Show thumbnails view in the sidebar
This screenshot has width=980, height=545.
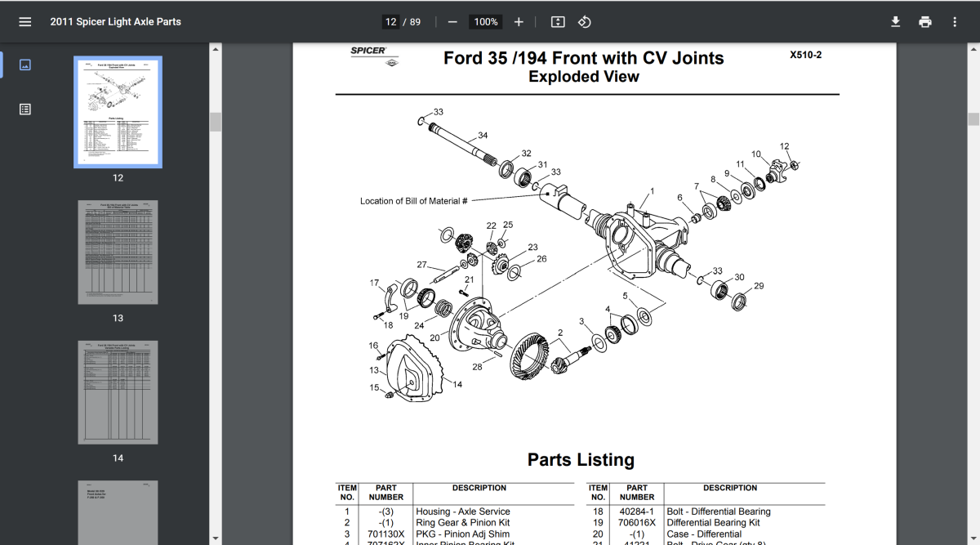pyautogui.click(x=25, y=65)
